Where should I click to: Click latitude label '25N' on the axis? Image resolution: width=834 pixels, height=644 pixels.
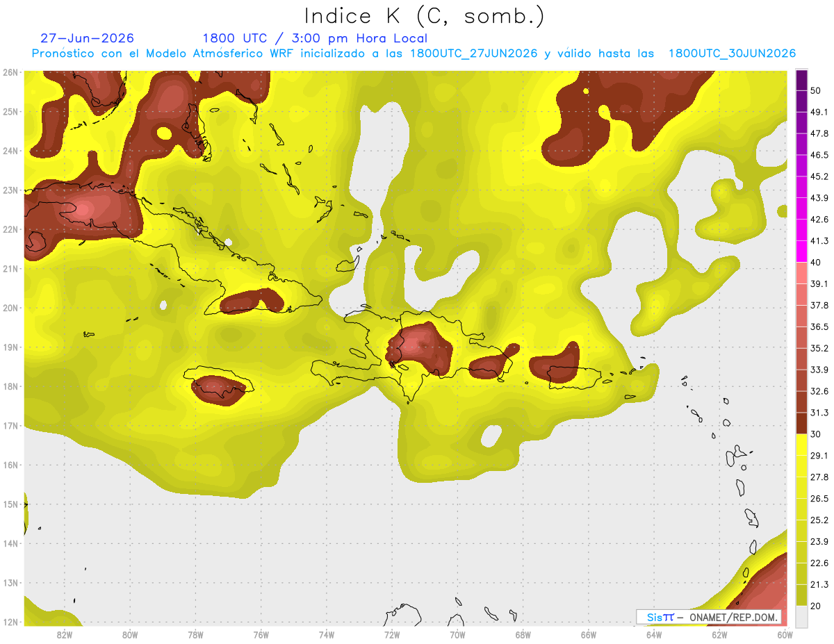click(10, 111)
